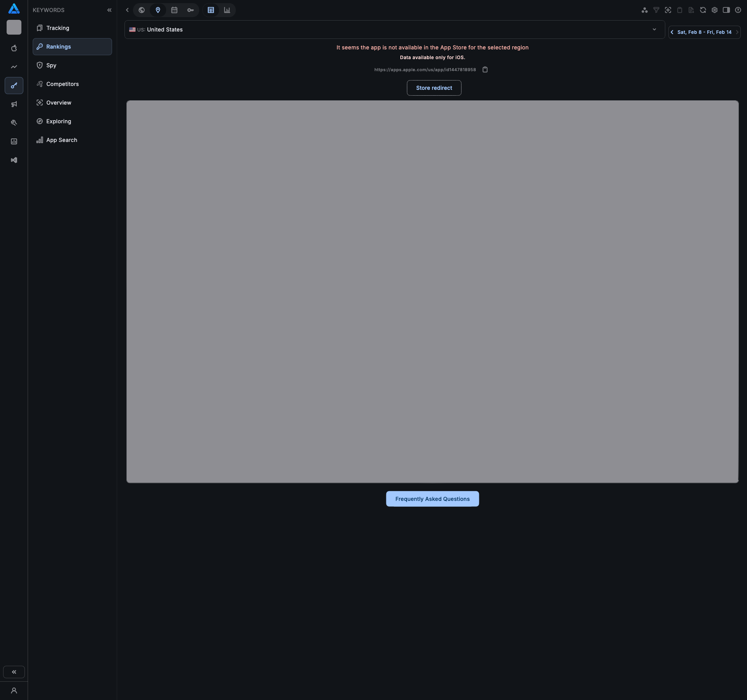Click the help question mark icon

pyautogui.click(x=738, y=10)
